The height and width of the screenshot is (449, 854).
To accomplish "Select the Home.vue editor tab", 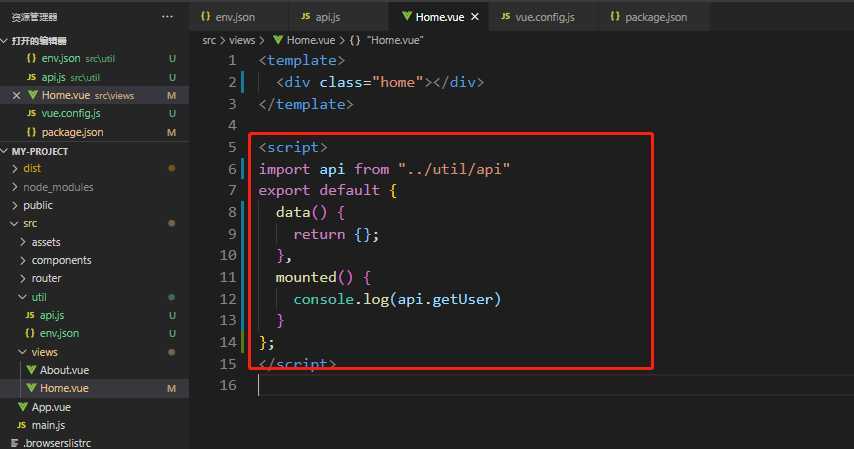I will (440, 17).
